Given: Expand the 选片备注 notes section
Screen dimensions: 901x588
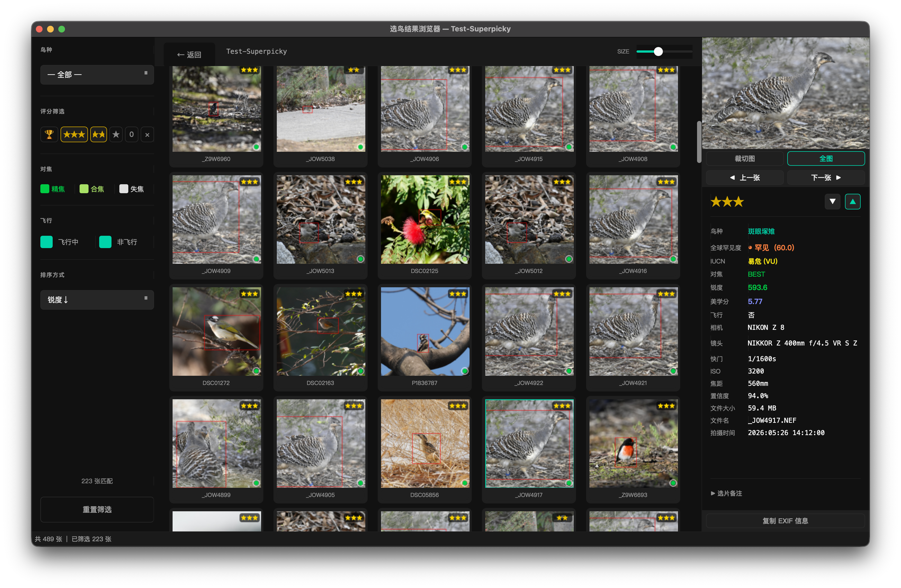Looking at the screenshot, I should 726,494.
